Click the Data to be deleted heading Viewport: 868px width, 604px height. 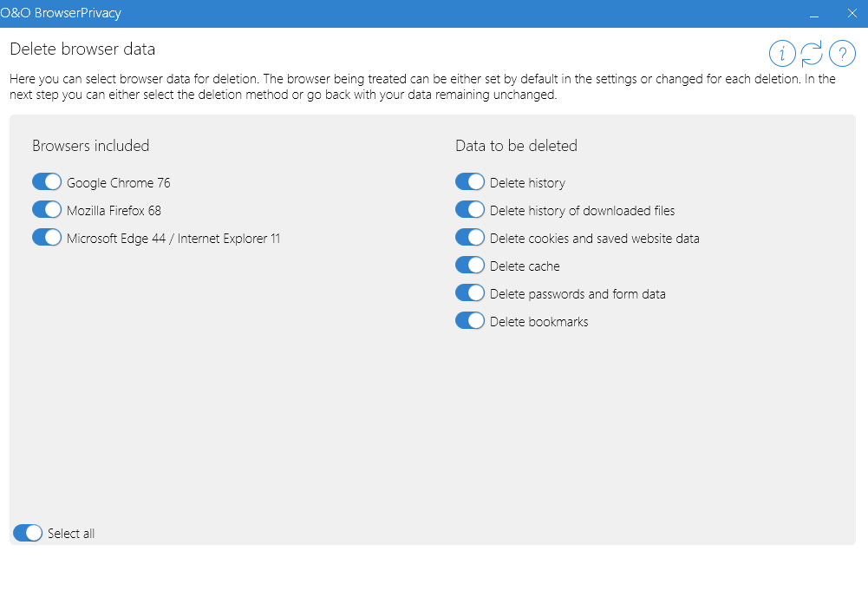tap(516, 146)
